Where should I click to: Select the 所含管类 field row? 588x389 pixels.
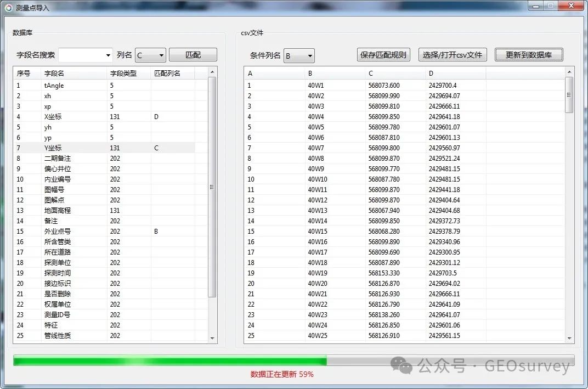click(x=104, y=242)
